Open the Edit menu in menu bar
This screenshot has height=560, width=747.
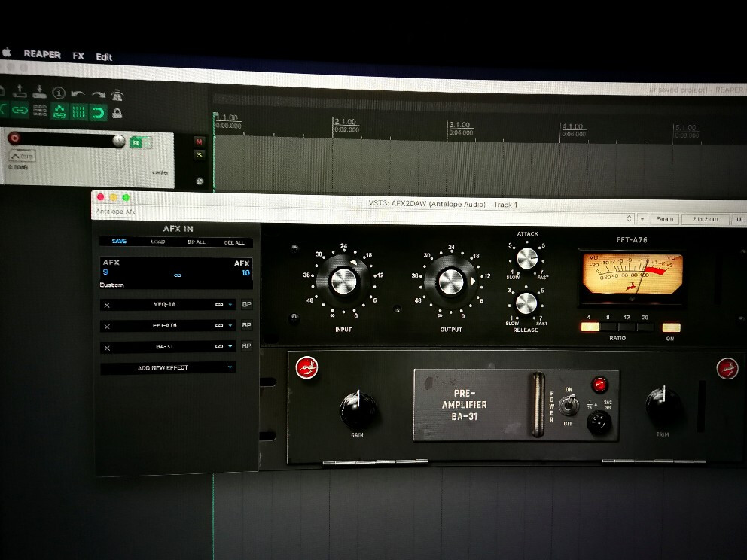coord(104,57)
